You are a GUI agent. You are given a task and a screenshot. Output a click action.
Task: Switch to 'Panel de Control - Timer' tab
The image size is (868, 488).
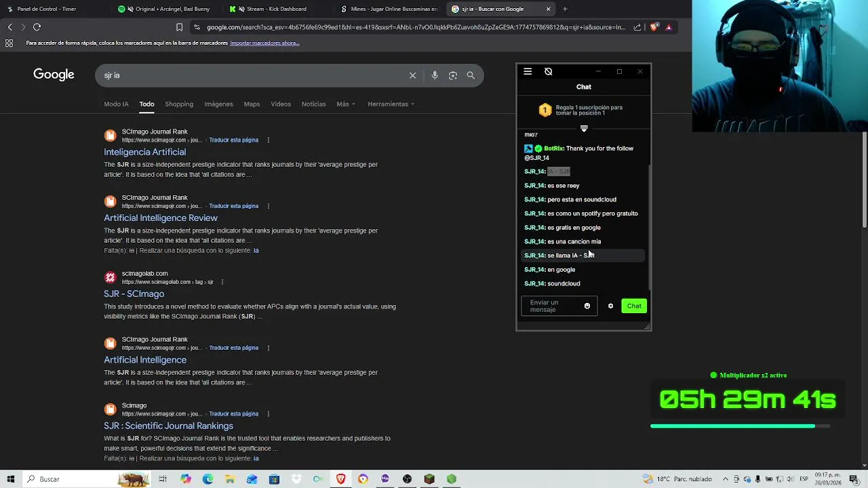(54, 9)
